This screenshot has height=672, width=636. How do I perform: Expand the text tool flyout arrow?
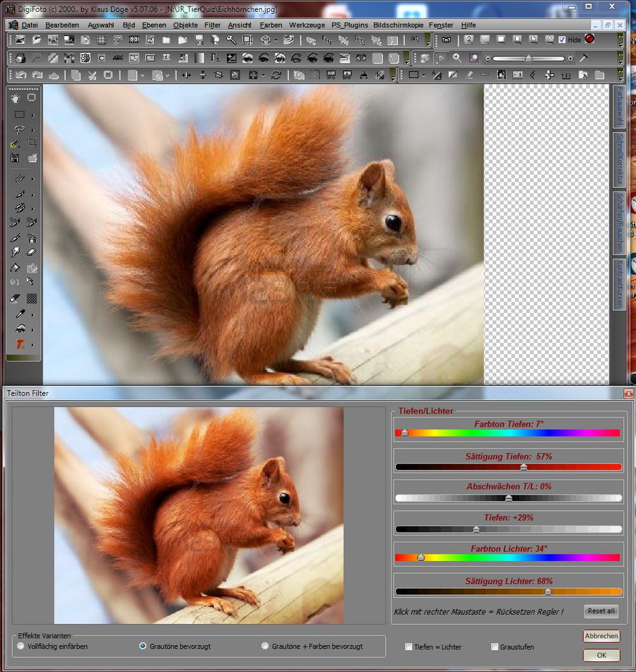click(33, 345)
